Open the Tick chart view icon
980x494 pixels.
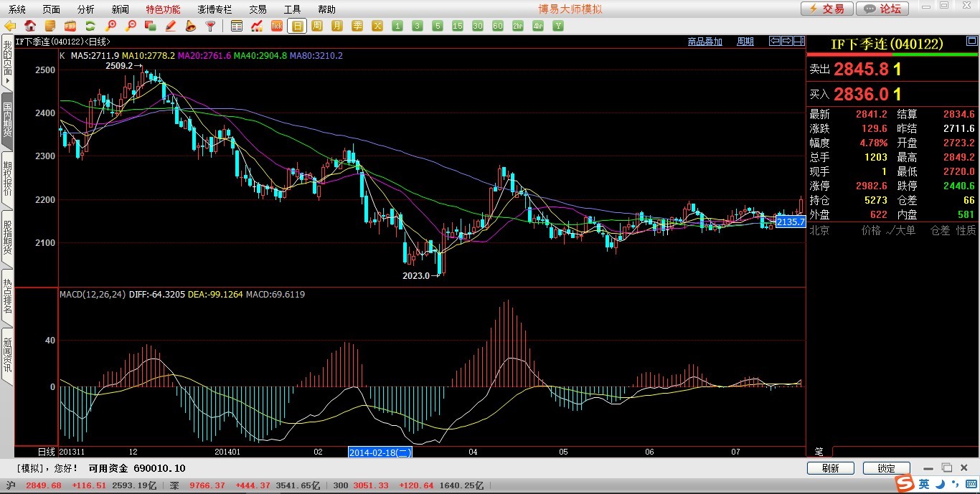pyautogui.click(x=277, y=26)
